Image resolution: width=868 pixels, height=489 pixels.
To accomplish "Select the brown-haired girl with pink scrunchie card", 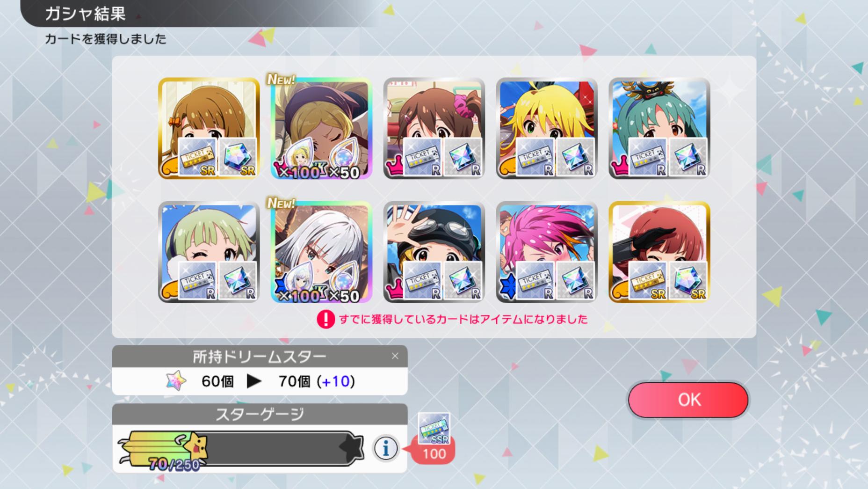I will point(434,128).
